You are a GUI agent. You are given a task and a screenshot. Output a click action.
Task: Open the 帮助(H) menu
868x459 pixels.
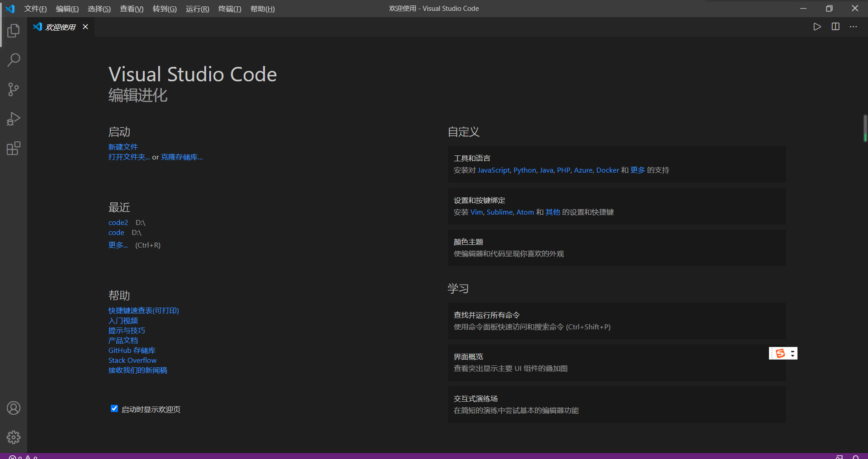tap(263, 9)
